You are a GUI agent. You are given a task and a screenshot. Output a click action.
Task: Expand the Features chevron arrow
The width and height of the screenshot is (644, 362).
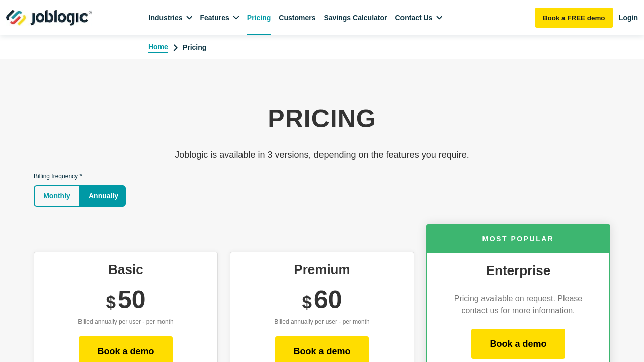(x=236, y=18)
